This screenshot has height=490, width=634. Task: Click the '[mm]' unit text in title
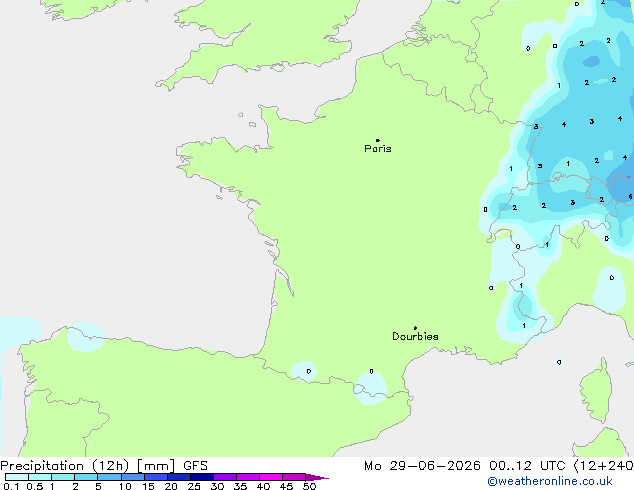point(156,466)
